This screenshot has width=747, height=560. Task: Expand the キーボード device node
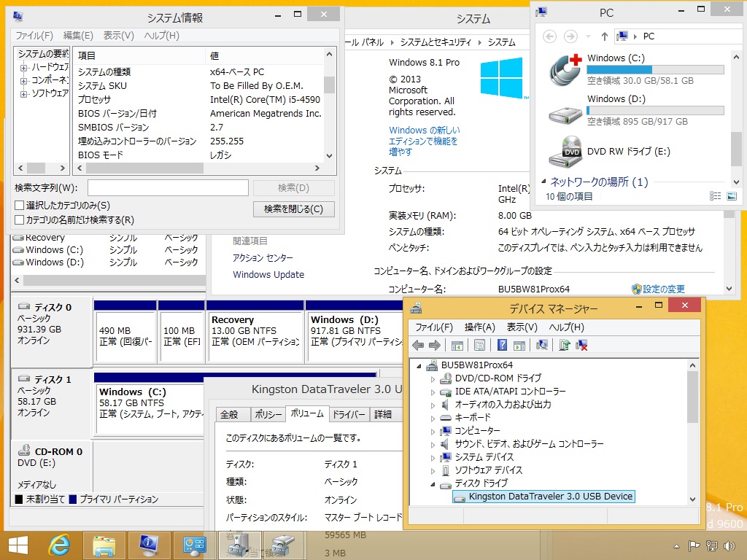[433, 419]
